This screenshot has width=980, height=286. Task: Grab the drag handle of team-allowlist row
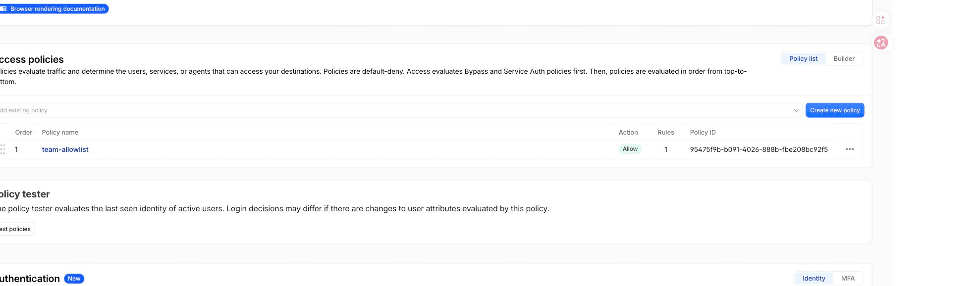click(2, 149)
